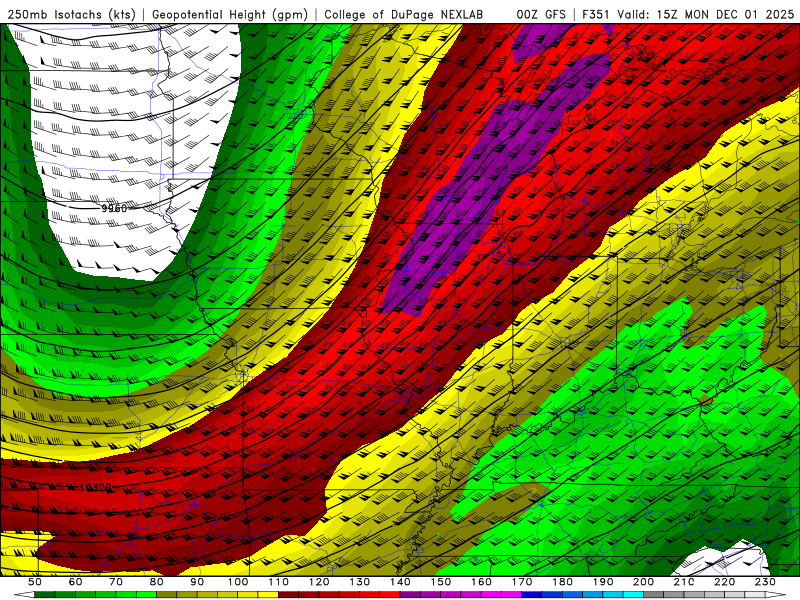The height and width of the screenshot is (600, 800).
Task: Click the 'Valid: 15Z MON DEC 01 2025' text
Action: [x=706, y=14]
